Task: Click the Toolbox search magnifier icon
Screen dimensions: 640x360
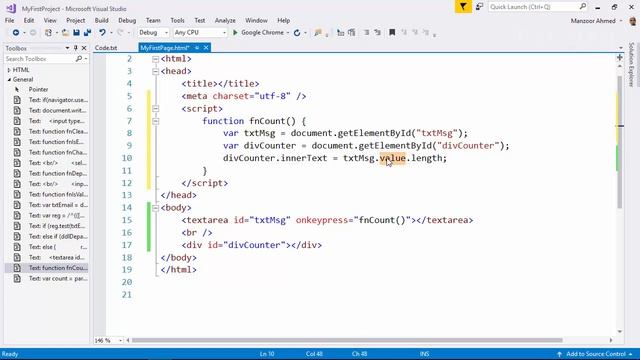Action: coord(79,59)
